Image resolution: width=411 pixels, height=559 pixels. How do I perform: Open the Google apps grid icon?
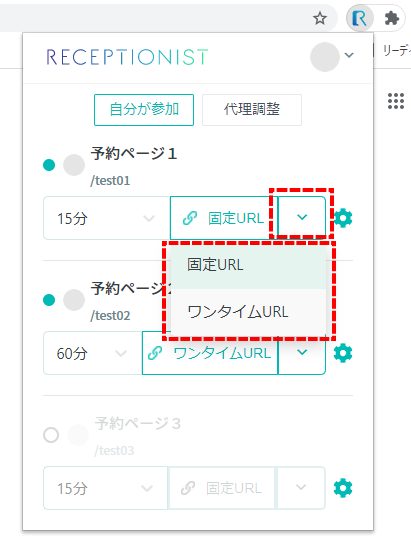tap(396, 101)
